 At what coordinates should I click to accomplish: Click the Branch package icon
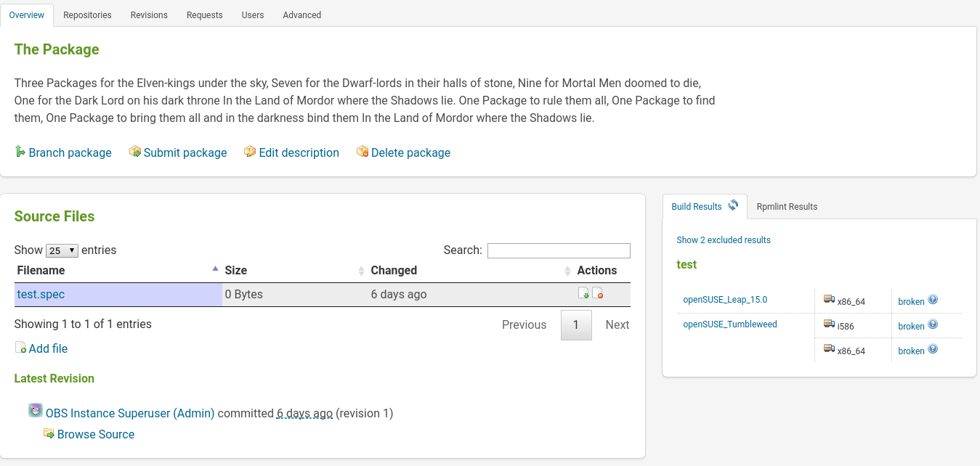pos(20,152)
